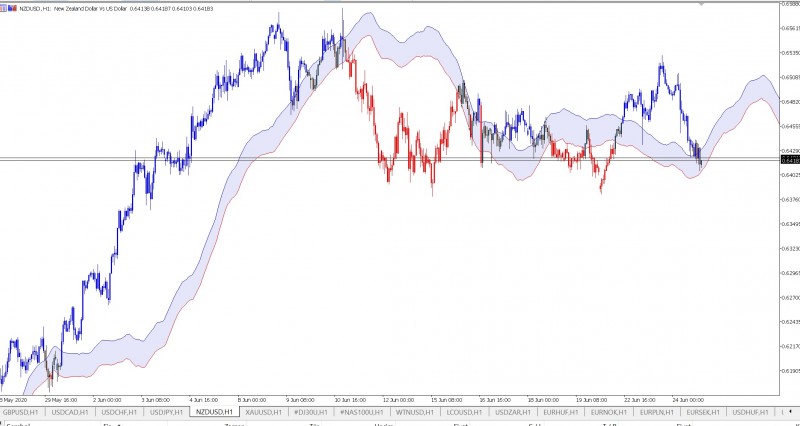Open the USDJPY,H1 chart tab
800x426 pixels.
[166, 412]
